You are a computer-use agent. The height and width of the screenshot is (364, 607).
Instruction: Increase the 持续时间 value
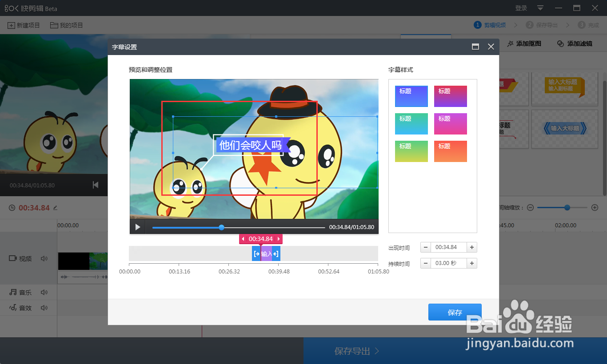(x=472, y=263)
